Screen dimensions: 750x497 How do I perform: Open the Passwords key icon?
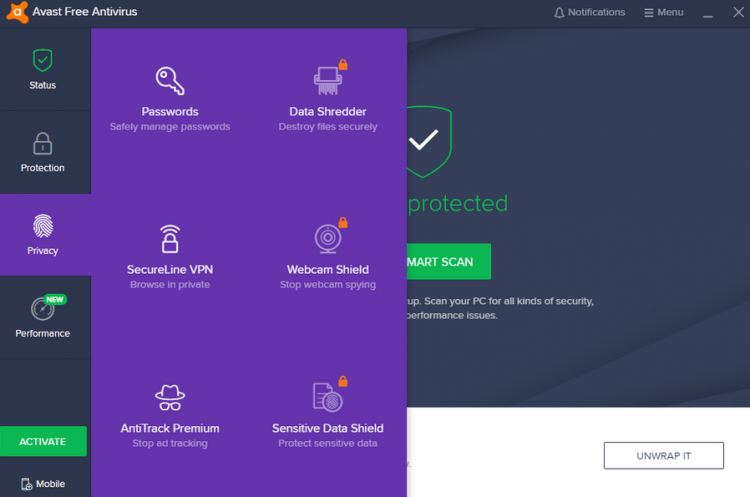[170, 81]
